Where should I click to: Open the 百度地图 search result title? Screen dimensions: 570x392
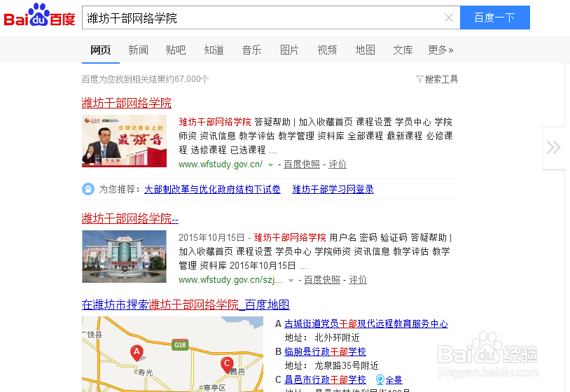click(186, 304)
